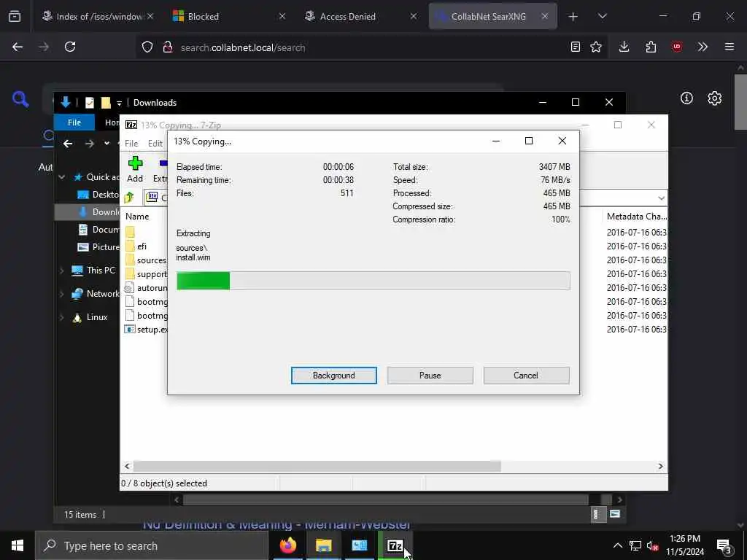Open Explorer quick access toolbar dropdown

pos(119,103)
